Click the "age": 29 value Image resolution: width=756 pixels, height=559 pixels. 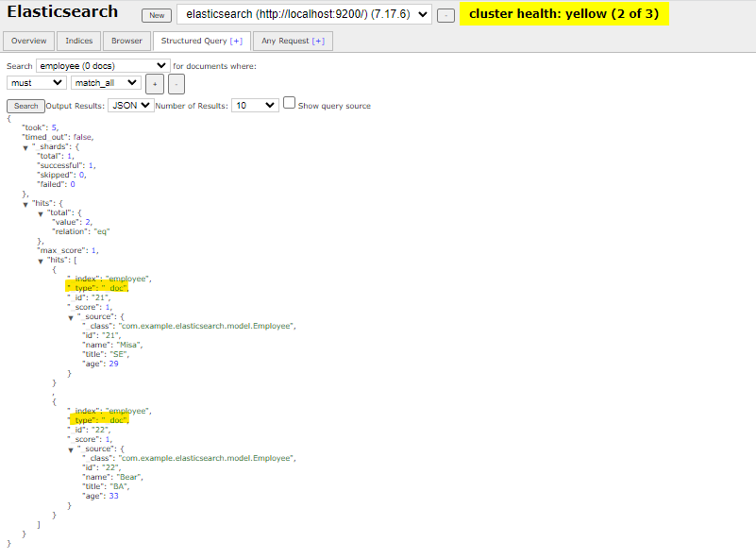[x=113, y=364]
